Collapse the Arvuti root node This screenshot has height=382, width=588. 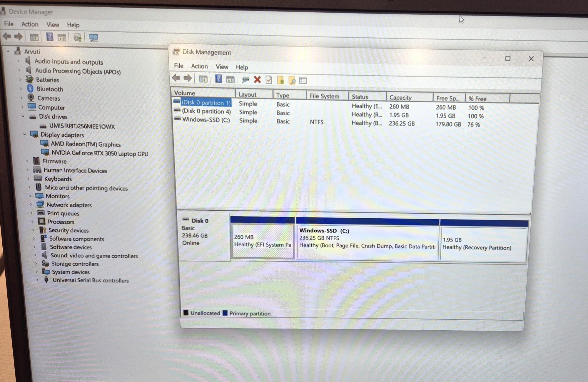click(8, 51)
